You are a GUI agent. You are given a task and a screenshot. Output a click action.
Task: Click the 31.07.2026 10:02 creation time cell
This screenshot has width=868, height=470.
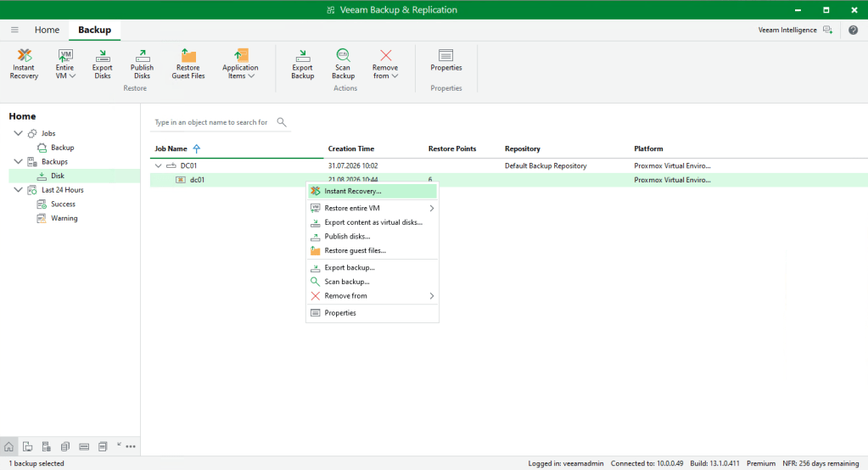pos(353,165)
